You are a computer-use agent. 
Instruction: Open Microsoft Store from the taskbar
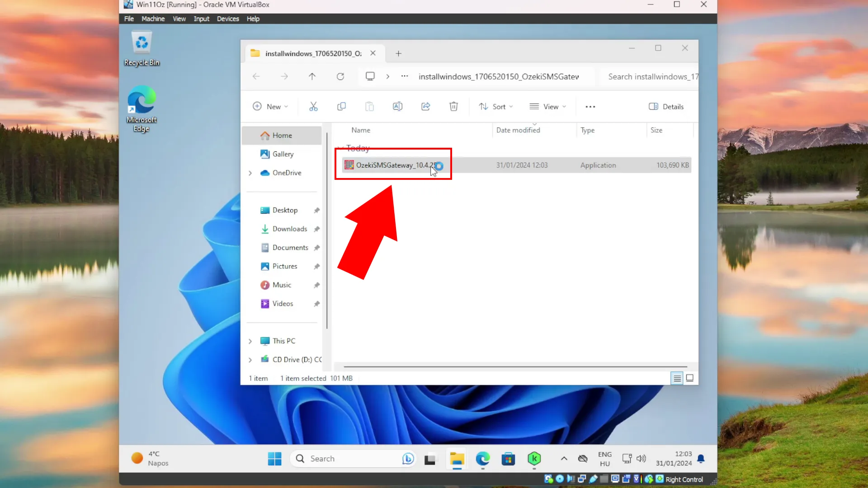pyautogui.click(x=508, y=459)
